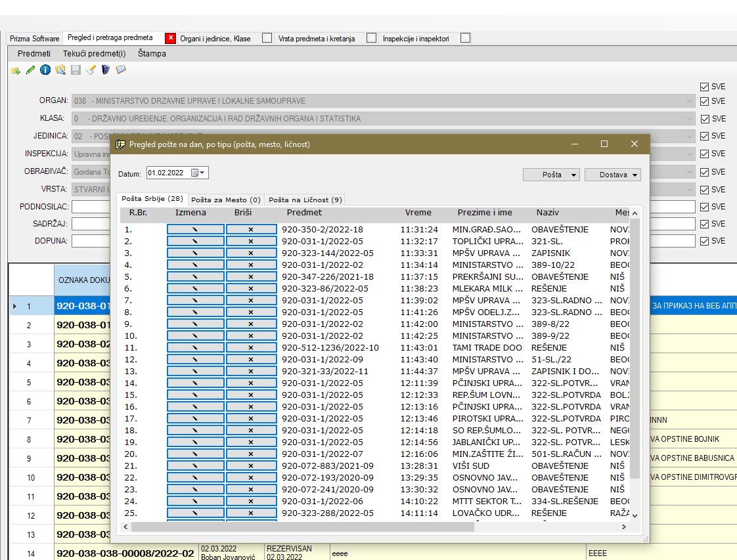Click predmet 920-512-1236/2022-10 cell
Viewport: 737px width, 560px height.
(x=330, y=348)
